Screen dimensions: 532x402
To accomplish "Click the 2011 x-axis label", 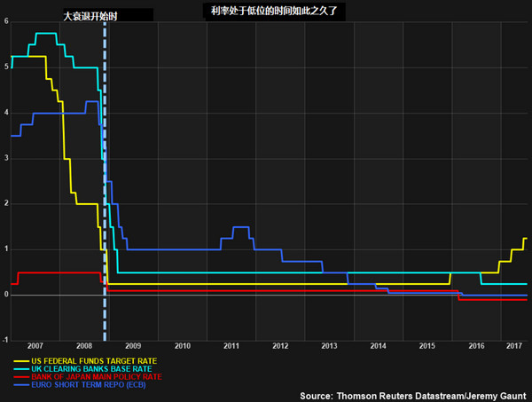I will point(231,346).
